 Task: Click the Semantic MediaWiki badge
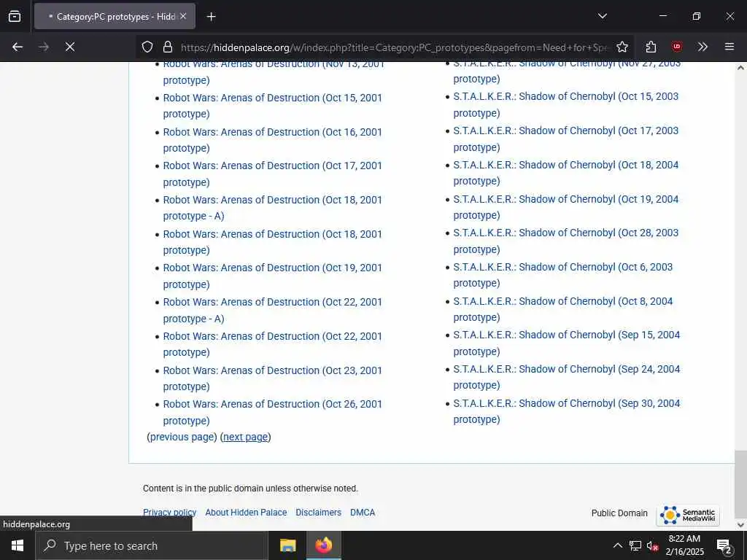[x=687, y=516]
